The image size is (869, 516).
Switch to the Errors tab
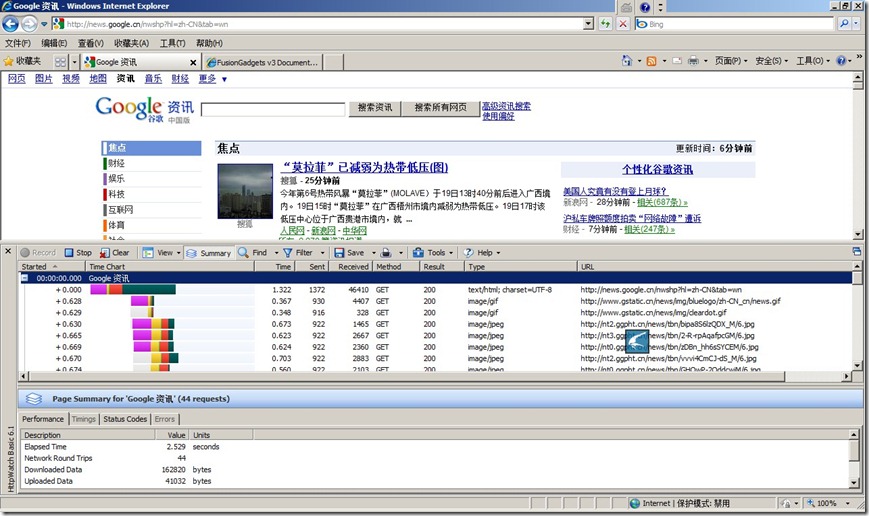pos(165,419)
